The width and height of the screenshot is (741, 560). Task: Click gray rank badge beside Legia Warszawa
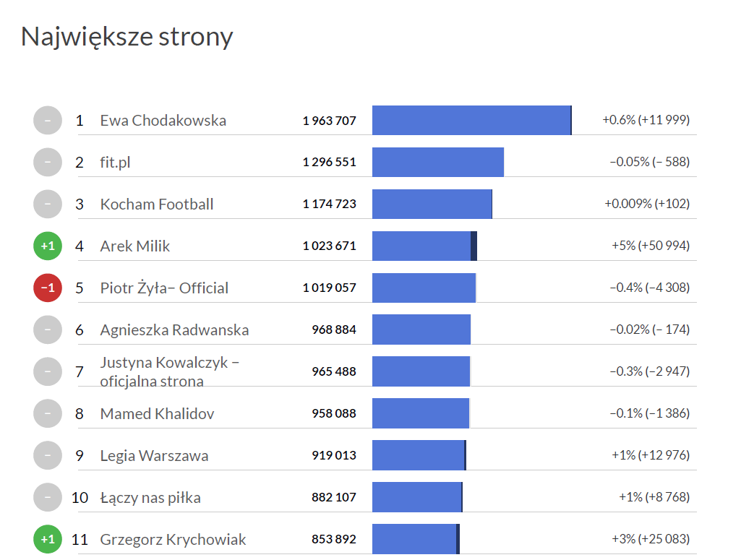coord(48,456)
